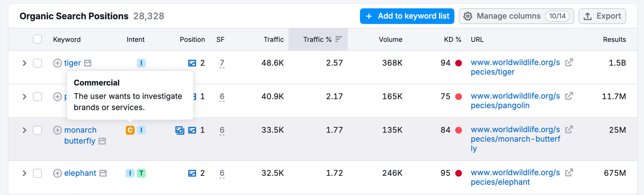Sort by Traffic % column header

[318, 39]
